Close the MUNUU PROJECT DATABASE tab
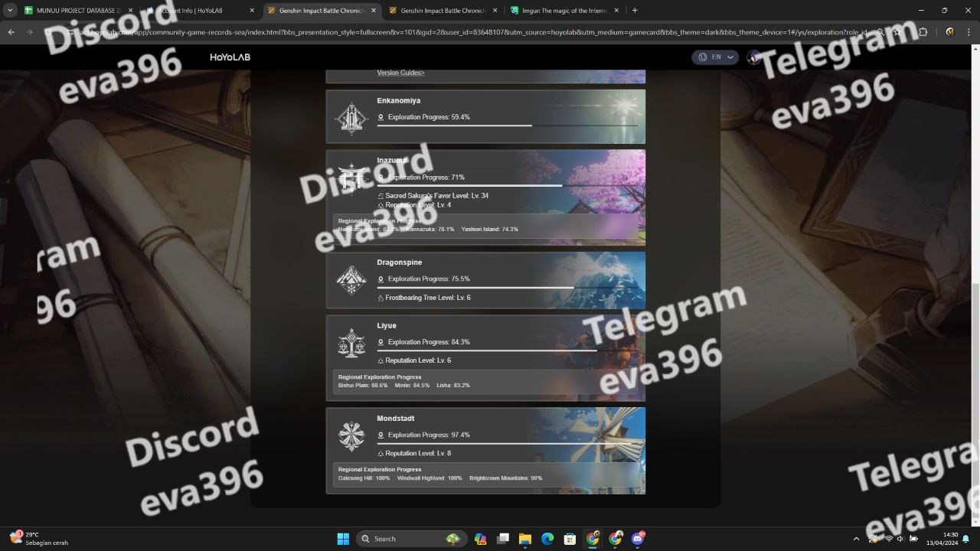Viewport: 980px width, 551px height. [x=131, y=11]
